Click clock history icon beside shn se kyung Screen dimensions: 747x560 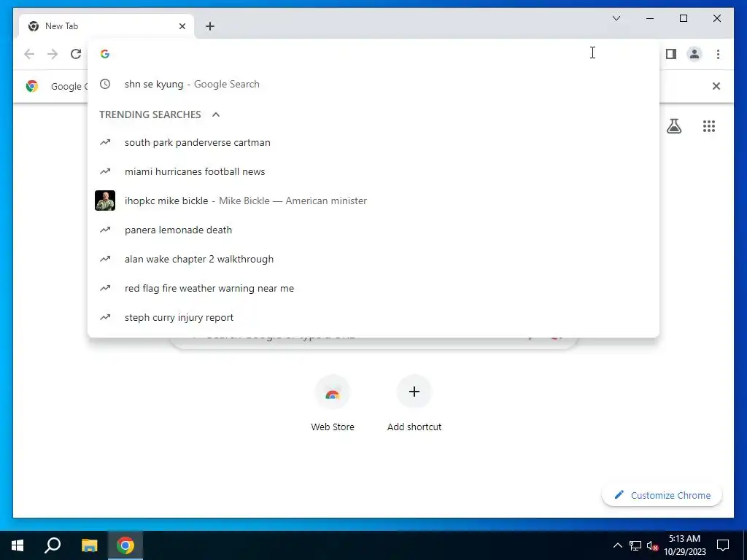(x=105, y=85)
